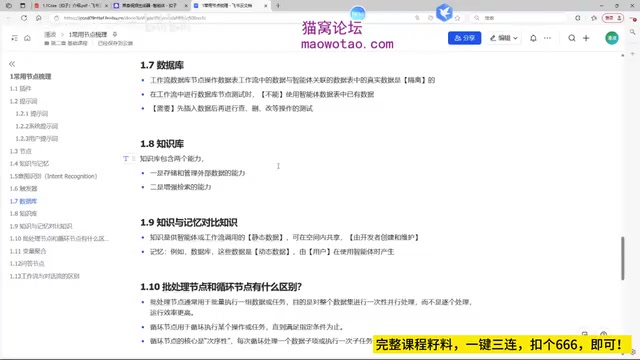Click the browser address bar
This screenshot has width=640, height=360.
pyautogui.click(x=237, y=18)
